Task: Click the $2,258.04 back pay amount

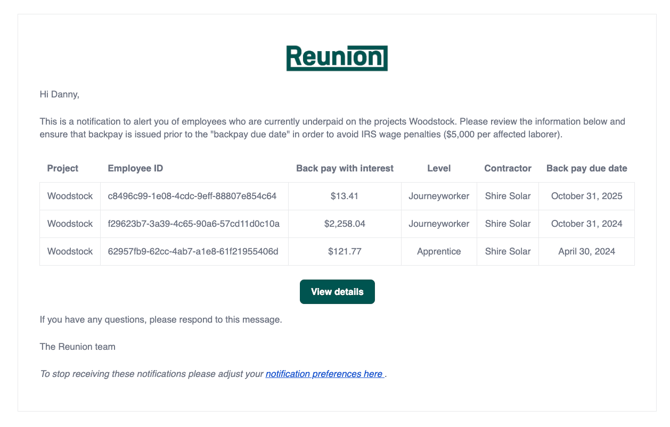Action: [x=345, y=224]
